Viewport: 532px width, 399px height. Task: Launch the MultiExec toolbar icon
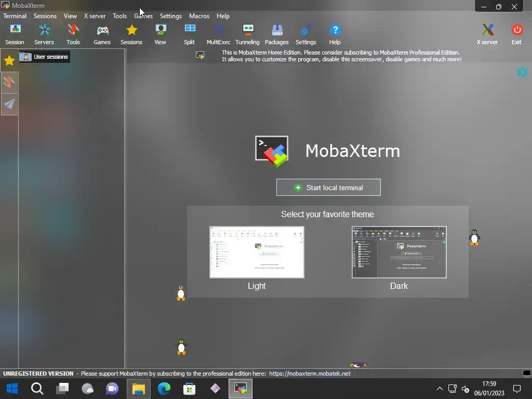tap(219, 35)
